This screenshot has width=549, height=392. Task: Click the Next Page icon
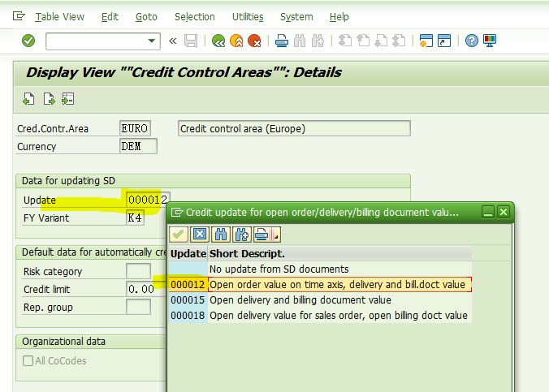pyautogui.click(x=381, y=41)
